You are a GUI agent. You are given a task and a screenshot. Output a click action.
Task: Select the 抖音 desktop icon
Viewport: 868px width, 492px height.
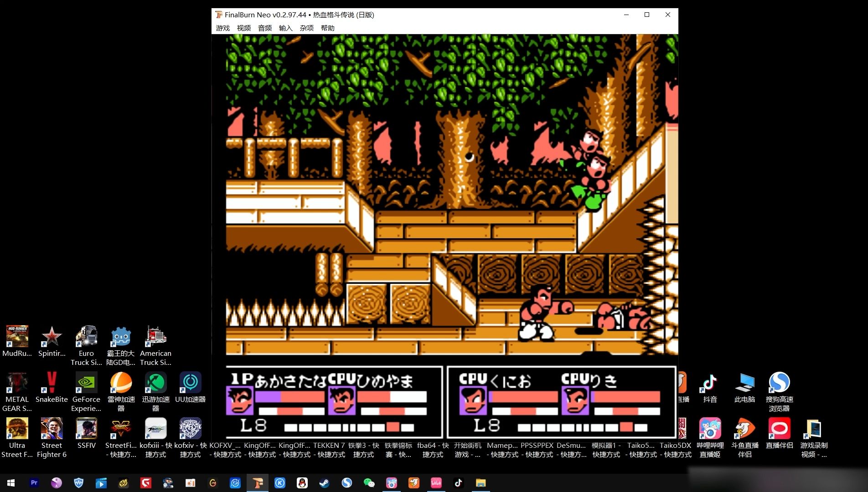coord(710,388)
